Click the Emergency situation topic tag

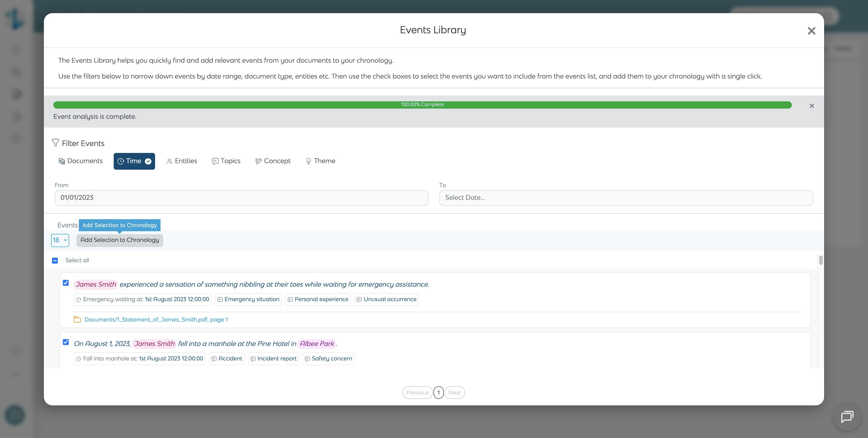pyautogui.click(x=248, y=299)
